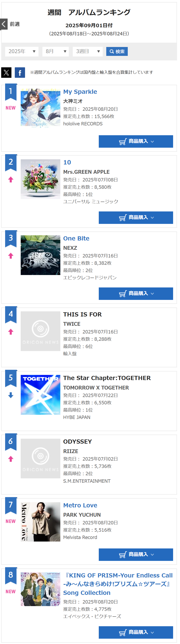Go to previous week arrow icon
The width and height of the screenshot is (180, 644).
pyautogui.click(x=4, y=24)
